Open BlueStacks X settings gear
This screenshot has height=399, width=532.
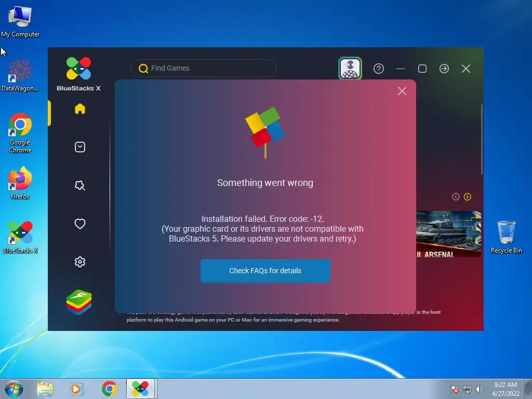(x=79, y=262)
